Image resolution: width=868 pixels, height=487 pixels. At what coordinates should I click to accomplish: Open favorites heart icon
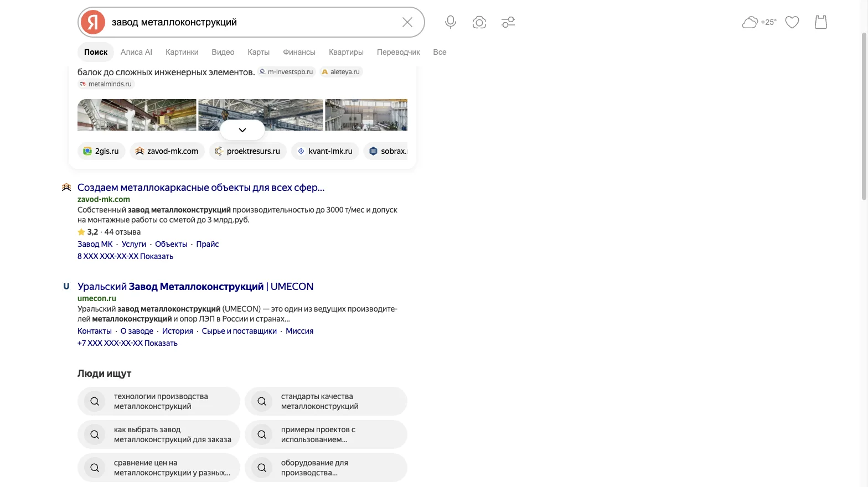coord(792,22)
